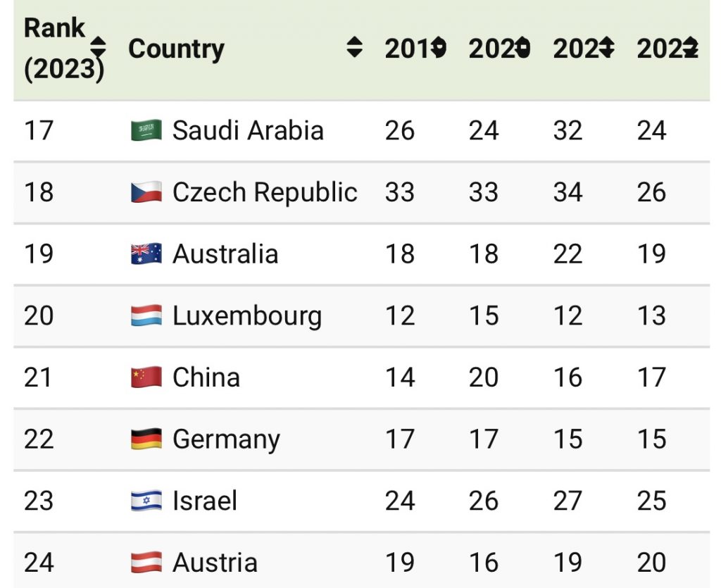Click the Czech Republic flag icon
The height and width of the screenshot is (588, 721).
coord(146,192)
